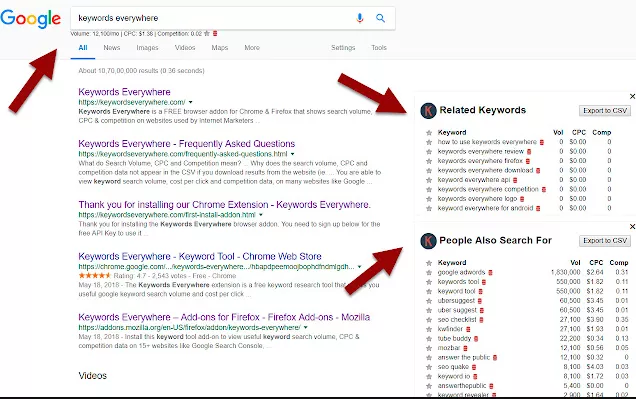
Task: Click the K logo beside People Also Search For
Action: tap(428, 241)
